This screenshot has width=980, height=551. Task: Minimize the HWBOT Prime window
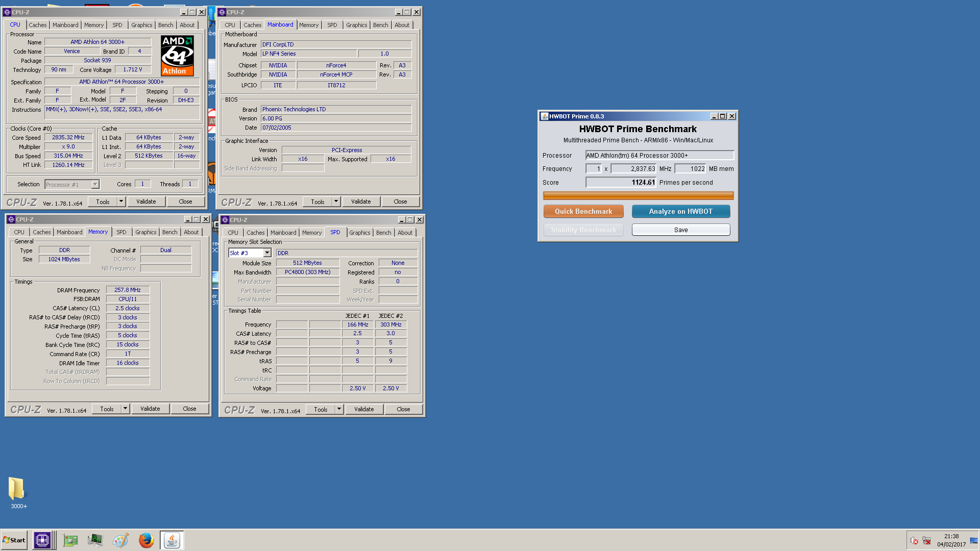[x=714, y=116]
